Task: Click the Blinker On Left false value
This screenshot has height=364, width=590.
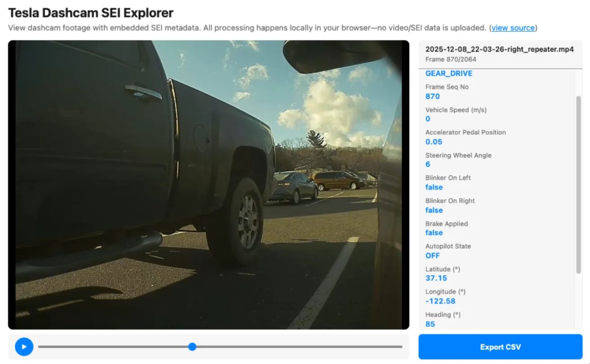Action: point(434,187)
